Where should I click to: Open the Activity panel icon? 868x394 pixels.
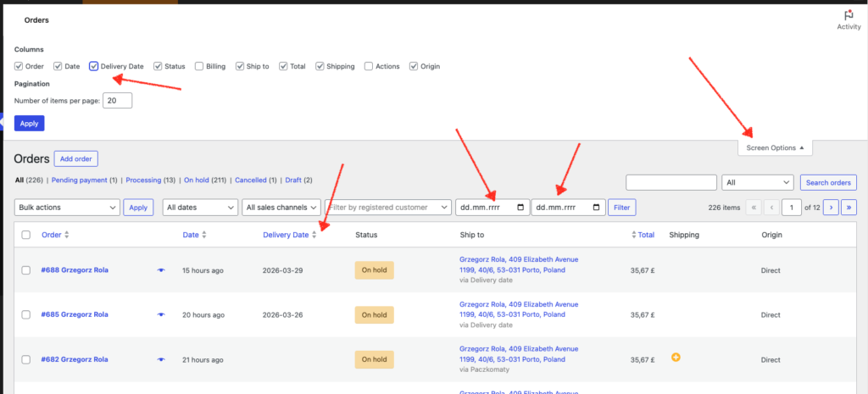click(849, 16)
